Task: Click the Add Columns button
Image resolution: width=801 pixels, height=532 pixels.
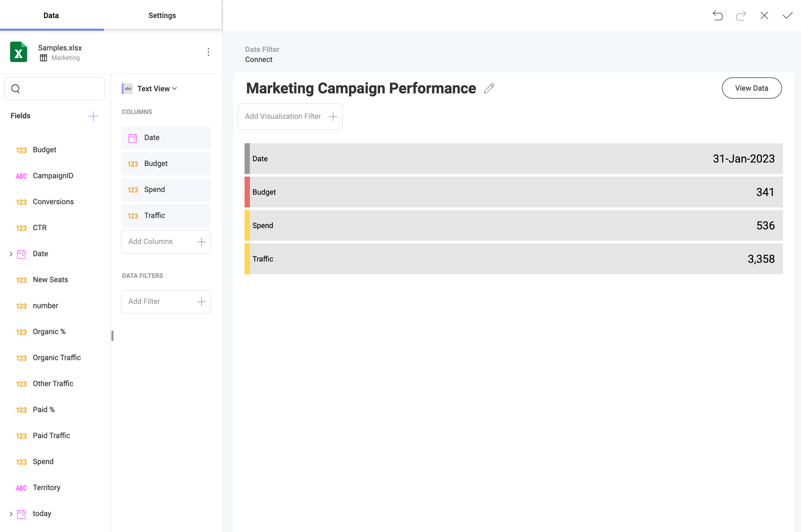Action: point(166,242)
